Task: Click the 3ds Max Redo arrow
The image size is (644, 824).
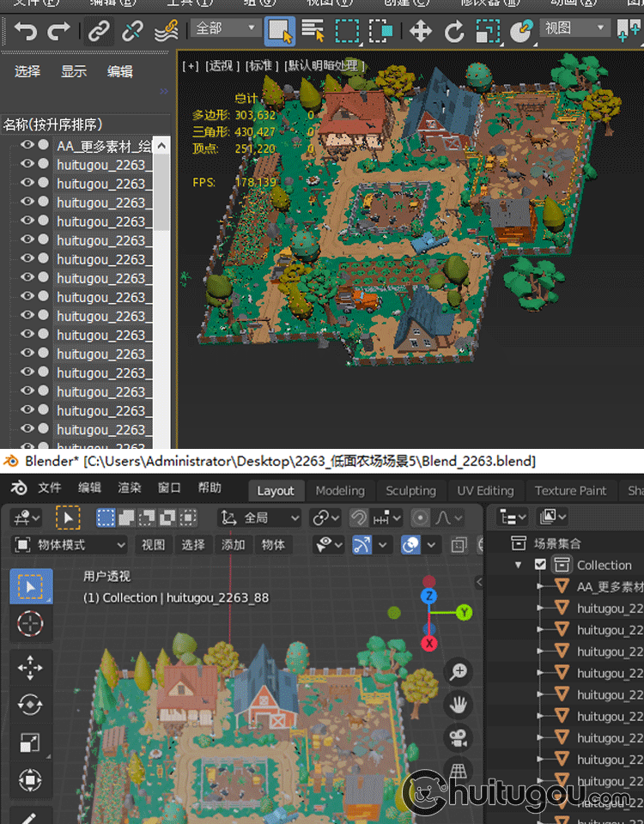Action: pos(58,31)
